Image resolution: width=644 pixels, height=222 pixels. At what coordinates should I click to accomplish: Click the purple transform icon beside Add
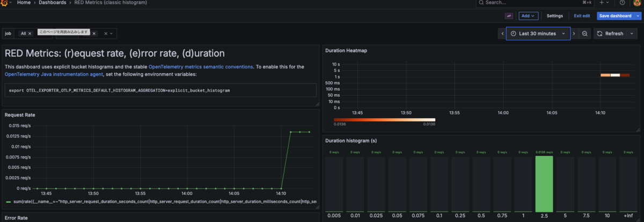tap(509, 16)
